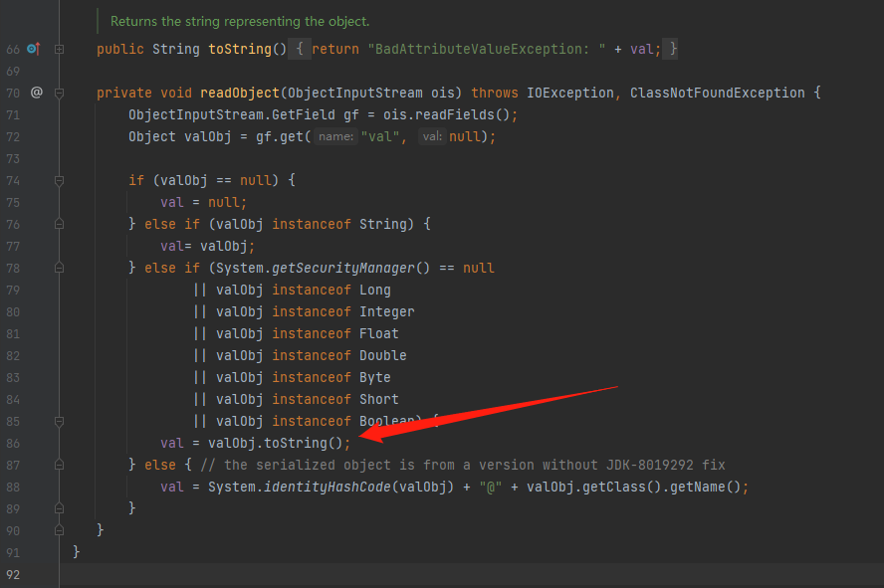Click getClass().getName() on line 88
This screenshot has width=884, height=588.
(661, 488)
